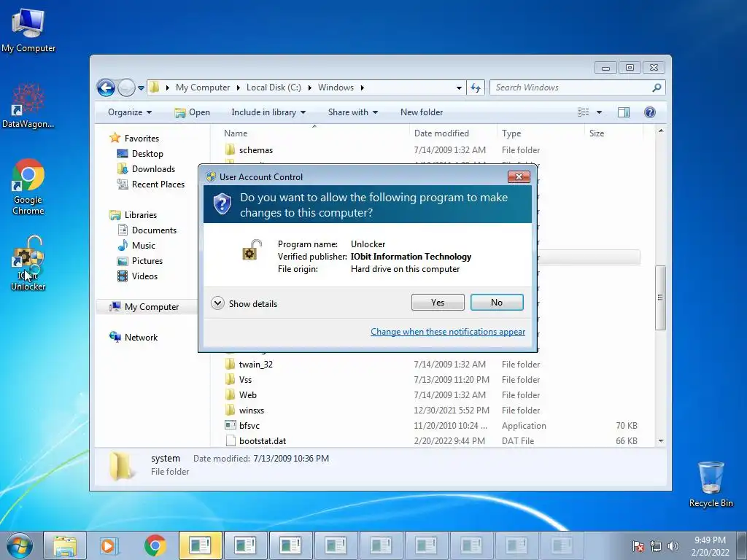Click the Action Center flag tray icon
This screenshot has width=747, height=560.
click(x=638, y=546)
